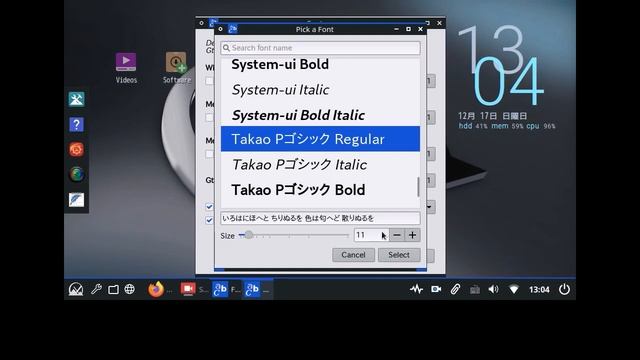Select the System-ui Italic font
Viewport: 640px width, 360px height.
tap(320, 90)
